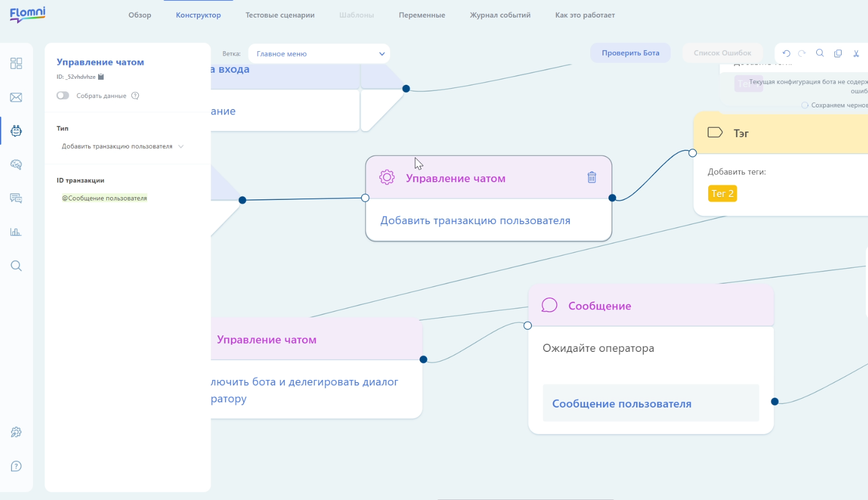Open the dashboard grid icon in sidebar
The width and height of the screenshot is (868, 500).
pyautogui.click(x=16, y=63)
